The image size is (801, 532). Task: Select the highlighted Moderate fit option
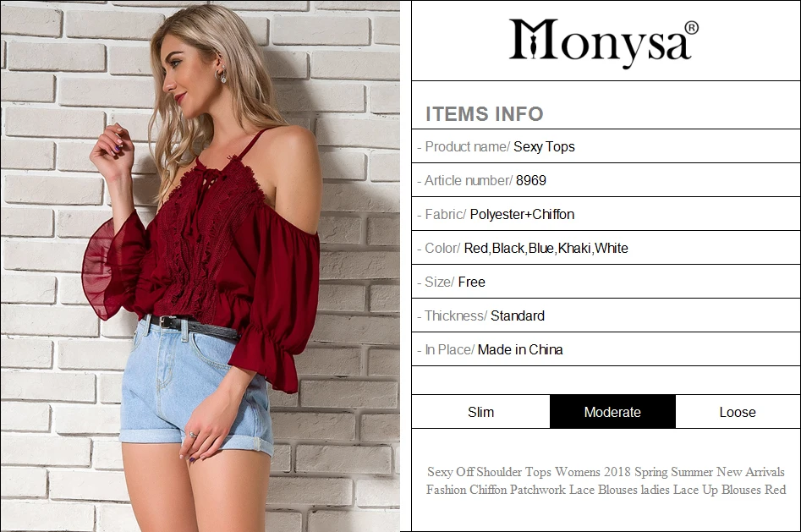(612, 412)
